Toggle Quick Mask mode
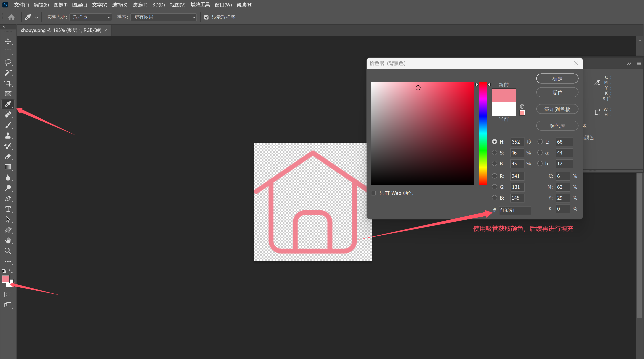 click(x=8, y=294)
